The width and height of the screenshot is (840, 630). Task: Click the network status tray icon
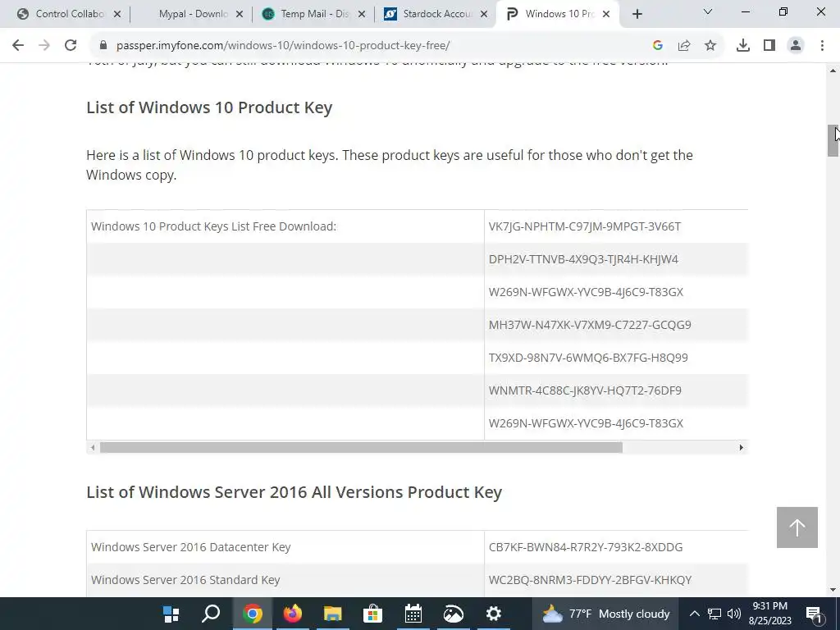point(714,614)
